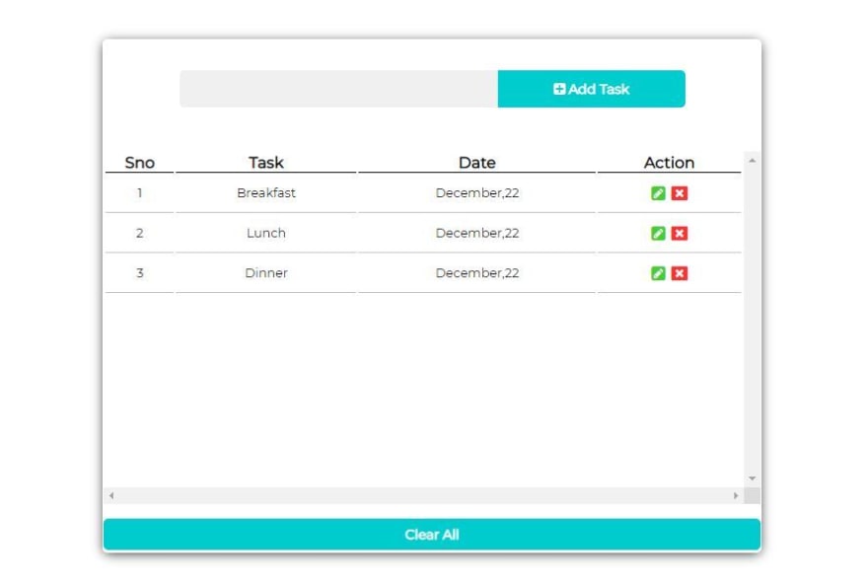Image resolution: width=868 pixels, height=588 pixels.
Task: Click the Clear All button
Action: pyautogui.click(x=432, y=535)
